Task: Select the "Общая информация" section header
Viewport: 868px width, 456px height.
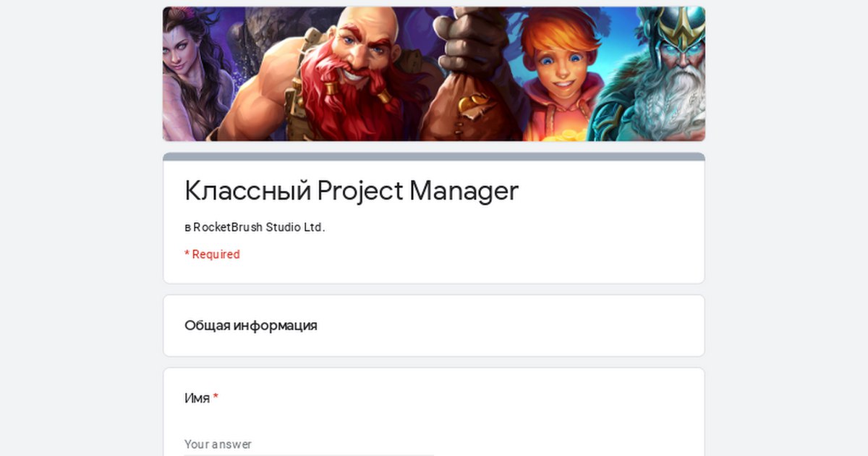Action: tap(251, 326)
